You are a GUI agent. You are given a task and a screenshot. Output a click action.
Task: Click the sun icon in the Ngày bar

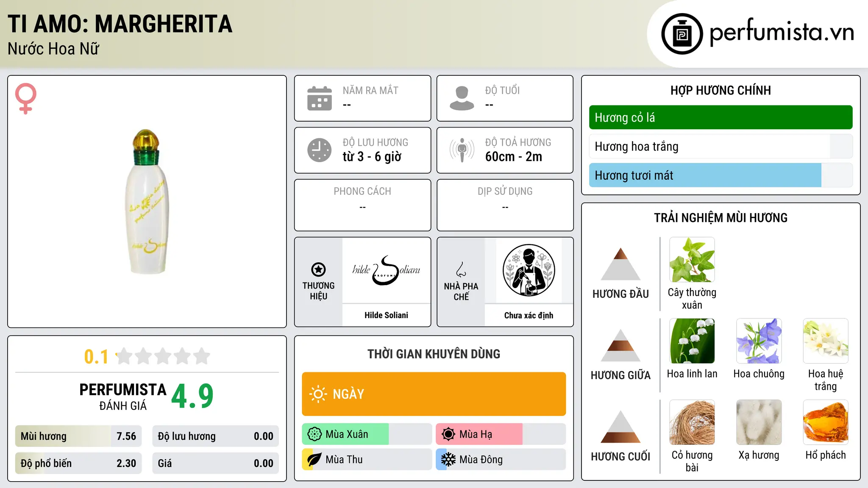pyautogui.click(x=318, y=394)
